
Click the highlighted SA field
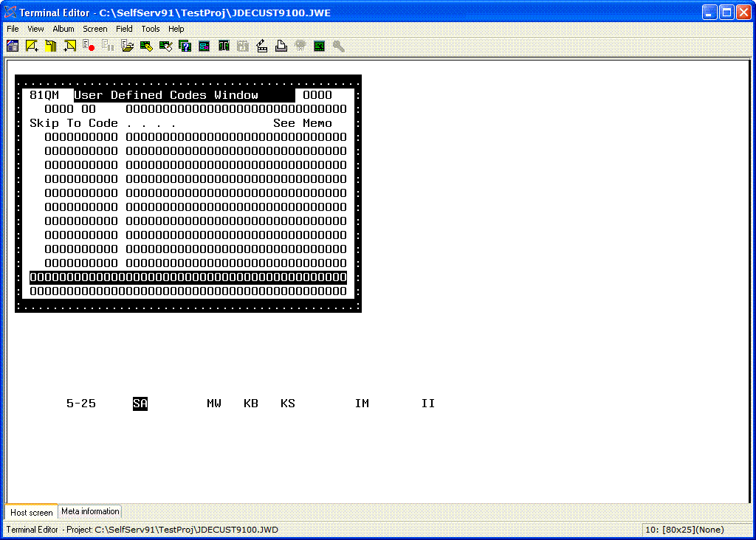140,404
